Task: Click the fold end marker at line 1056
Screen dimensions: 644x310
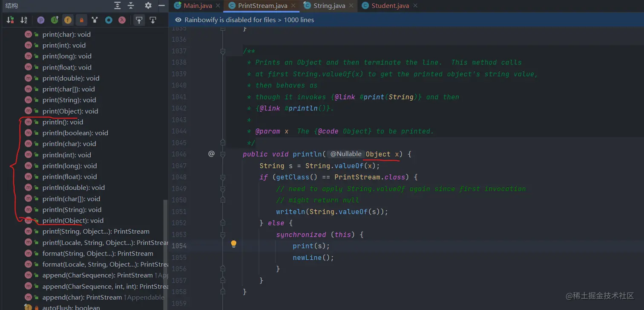Action: pyautogui.click(x=222, y=269)
